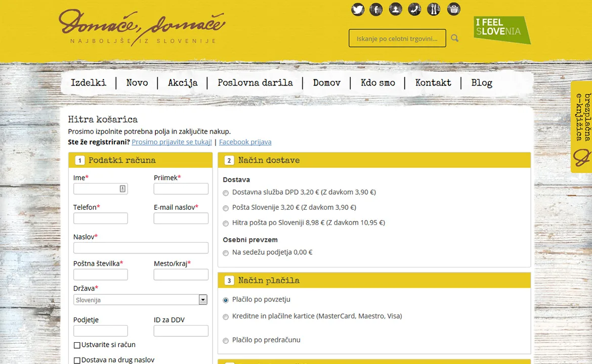Go to the Novo menu item
592x364 pixels.
pos(137,83)
